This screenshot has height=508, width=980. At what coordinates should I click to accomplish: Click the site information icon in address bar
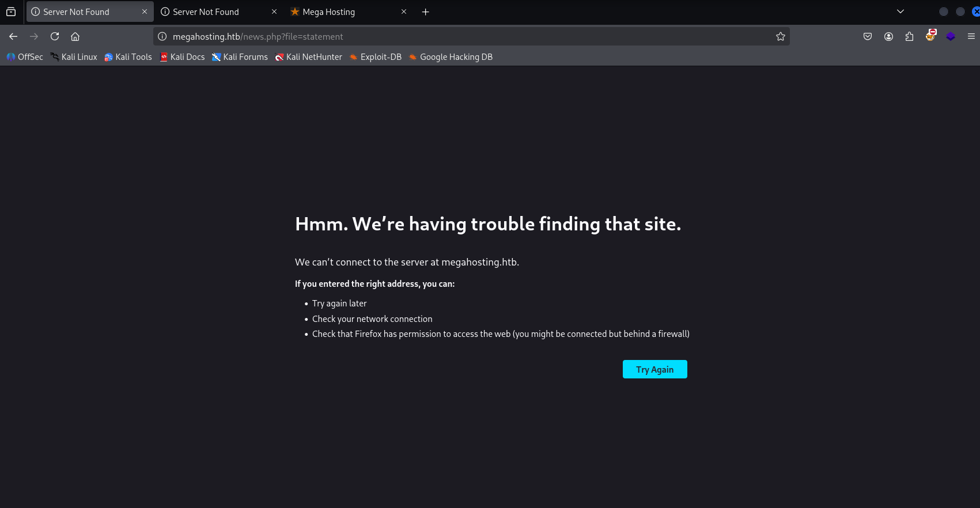pyautogui.click(x=162, y=36)
